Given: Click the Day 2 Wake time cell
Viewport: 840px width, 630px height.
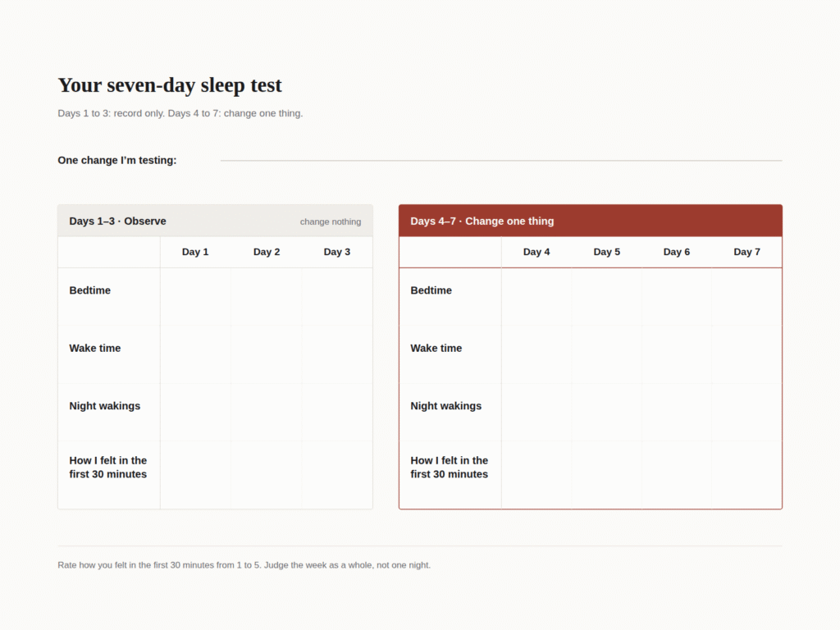Looking at the screenshot, I should [x=267, y=354].
